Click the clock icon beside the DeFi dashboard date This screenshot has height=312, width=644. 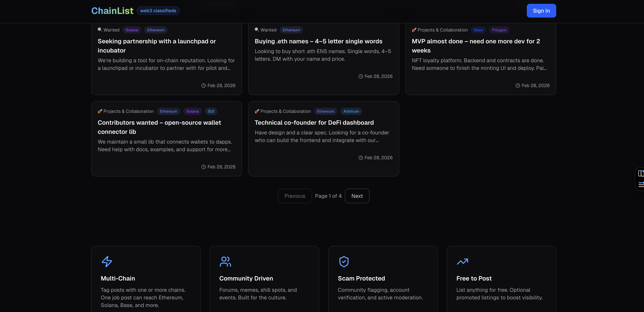[361, 158]
